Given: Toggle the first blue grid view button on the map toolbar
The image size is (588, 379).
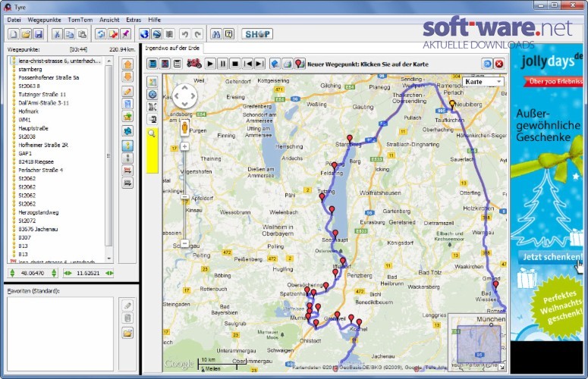Looking at the screenshot, I should [153, 64].
